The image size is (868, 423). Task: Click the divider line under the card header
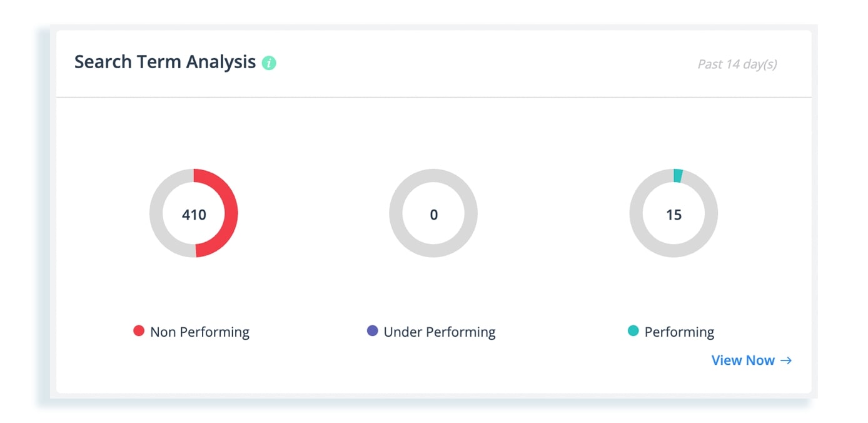tap(434, 98)
